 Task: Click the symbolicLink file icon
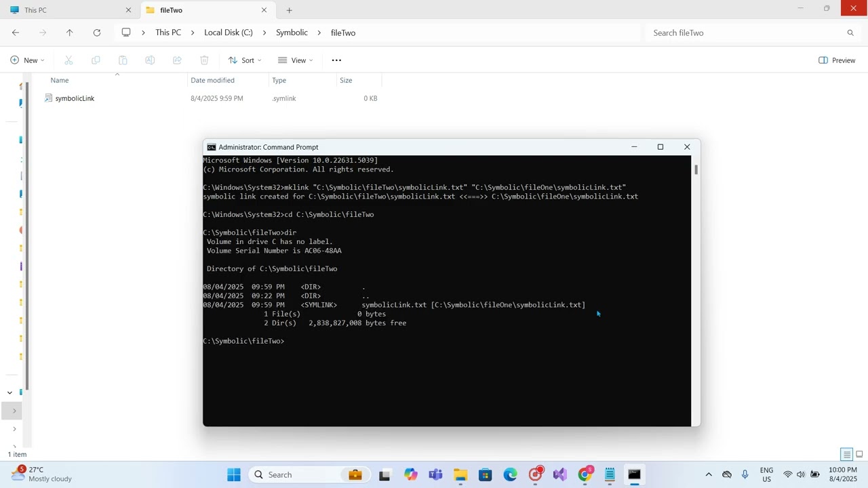click(x=48, y=98)
